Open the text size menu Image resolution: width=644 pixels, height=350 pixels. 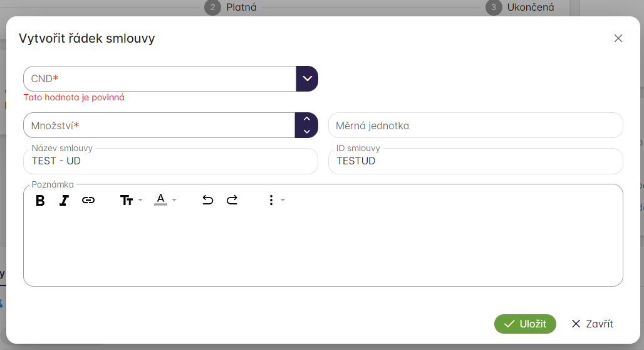coord(131,201)
